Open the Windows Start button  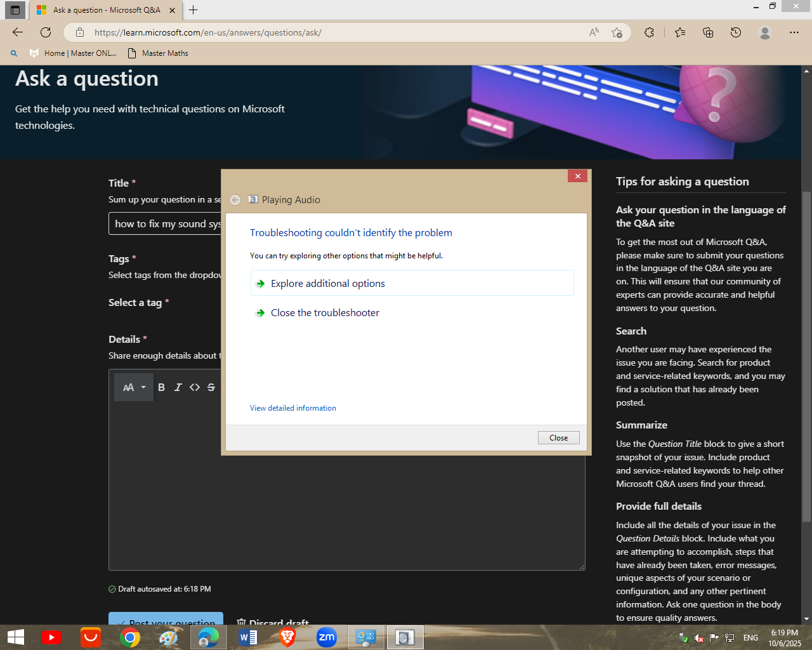[15, 637]
